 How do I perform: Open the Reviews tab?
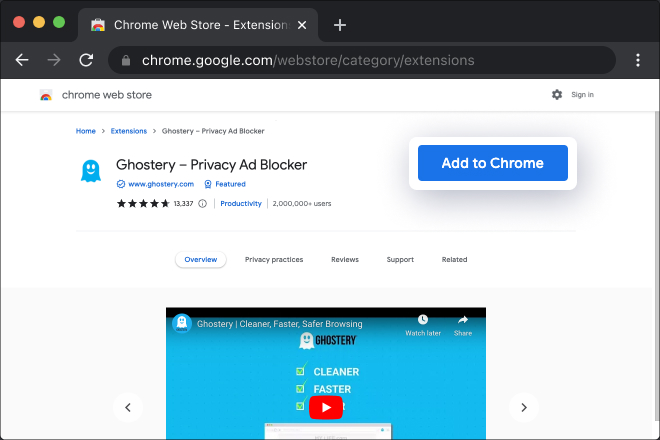[x=345, y=259]
